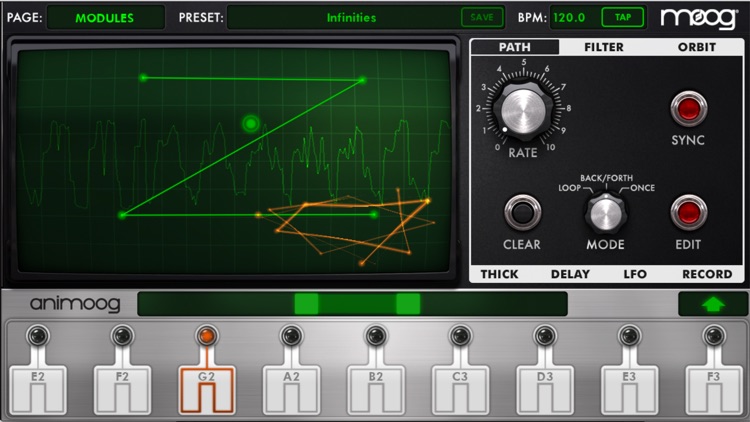Open the LFO module tab
The height and width of the screenshot is (422, 750).
[635, 274]
